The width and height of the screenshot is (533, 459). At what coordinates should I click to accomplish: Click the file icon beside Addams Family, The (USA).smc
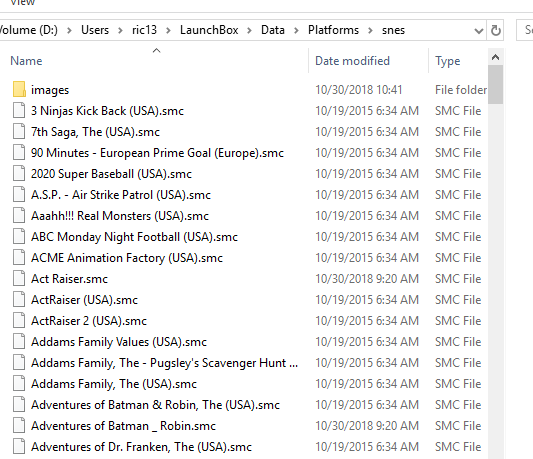click(19, 384)
